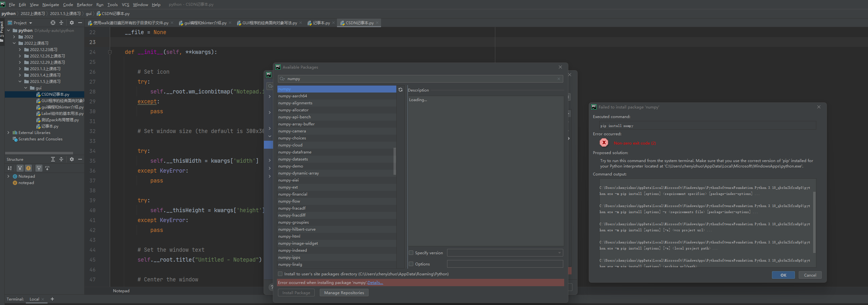Open the File menu

point(12,4)
